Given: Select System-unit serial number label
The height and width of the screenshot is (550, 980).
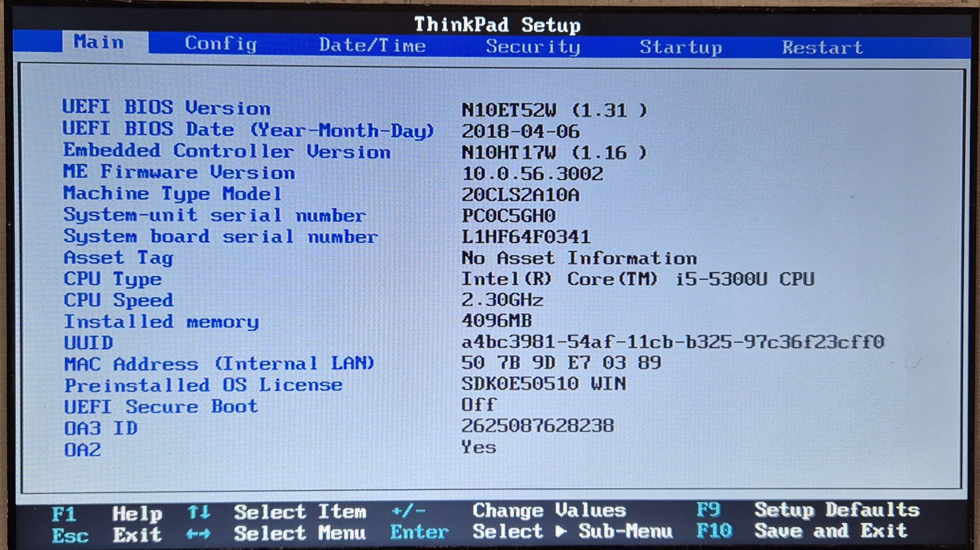Looking at the screenshot, I should click(x=214, y=215).
